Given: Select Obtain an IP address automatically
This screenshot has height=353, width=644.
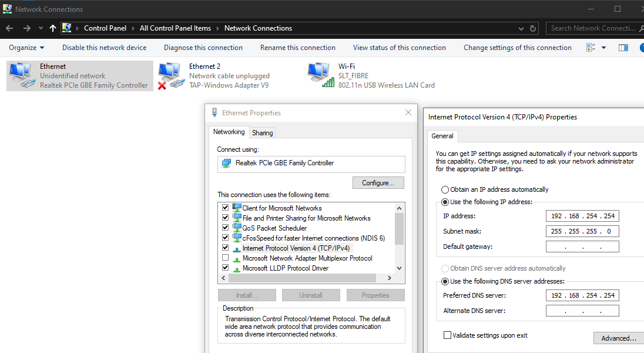Looking at the screenshot, I should click(445, 189).
